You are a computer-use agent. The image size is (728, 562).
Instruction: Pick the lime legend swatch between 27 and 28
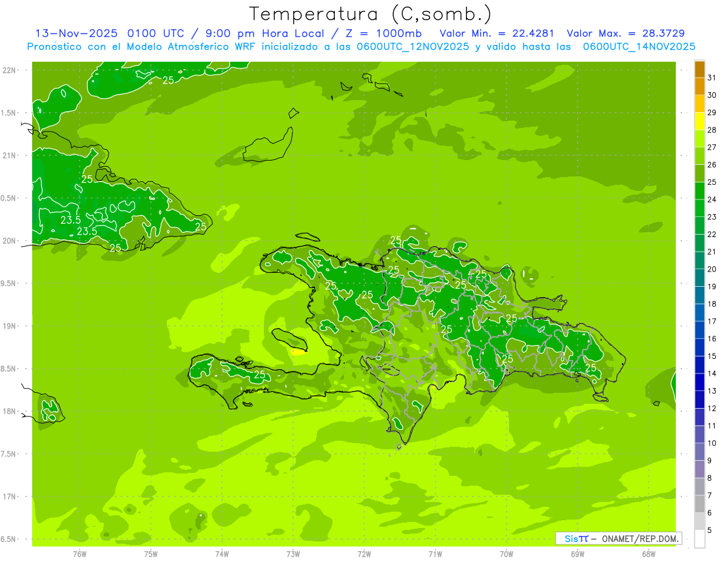pyautogui.click(x=699, y=139)
